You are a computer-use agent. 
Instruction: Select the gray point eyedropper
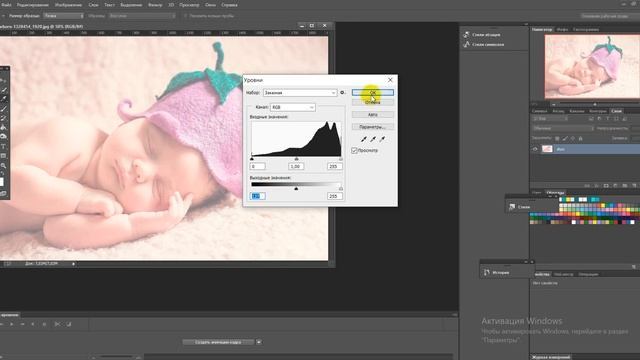click(x=373, y=139)
